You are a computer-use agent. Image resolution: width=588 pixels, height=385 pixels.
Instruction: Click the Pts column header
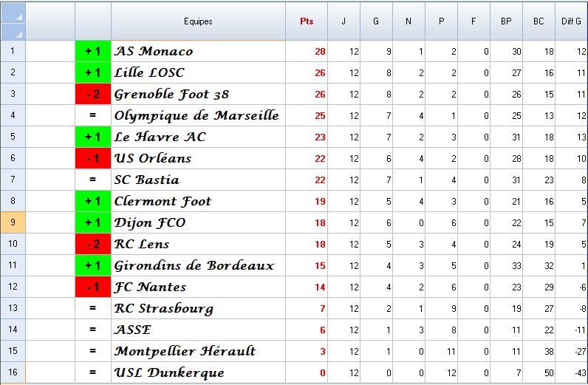click(307, 21)
